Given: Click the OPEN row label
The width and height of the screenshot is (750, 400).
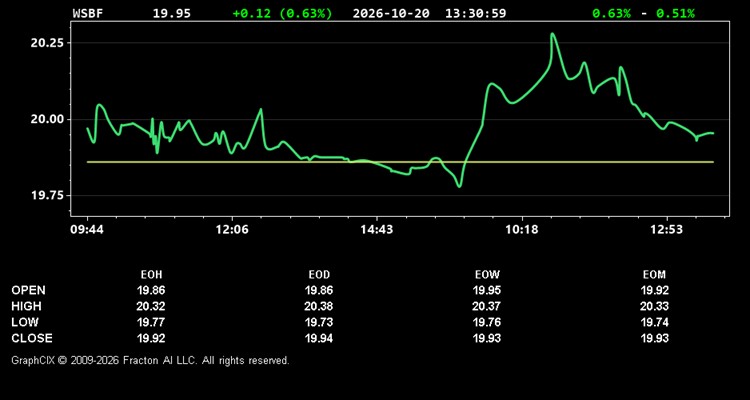Looking at the screenshot, I should (x=29, y=290).
